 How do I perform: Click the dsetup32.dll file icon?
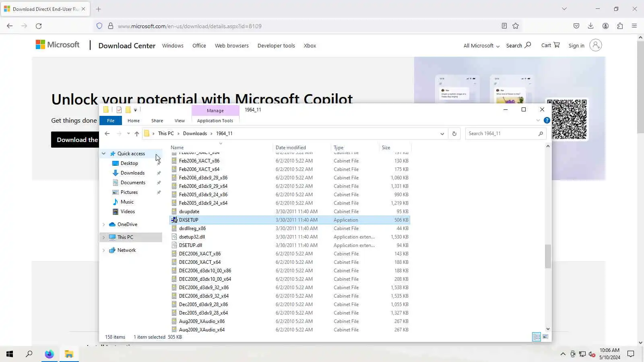pyautogui.click(x=174, y=237)
